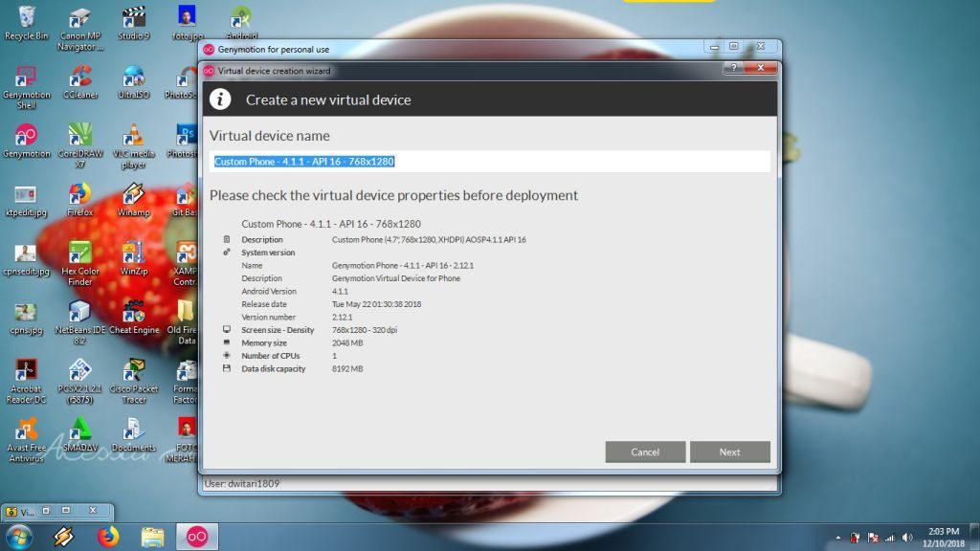Viewport: 980px width, 551px height.
Task: Open Avast Free Antivirus desktop shortcut
Action: point(26,440)
